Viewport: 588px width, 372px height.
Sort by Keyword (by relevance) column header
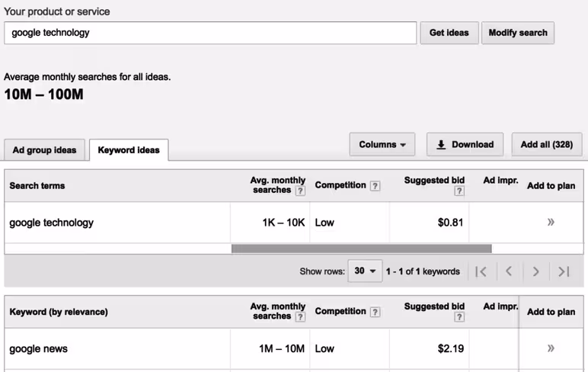point(59,312)
